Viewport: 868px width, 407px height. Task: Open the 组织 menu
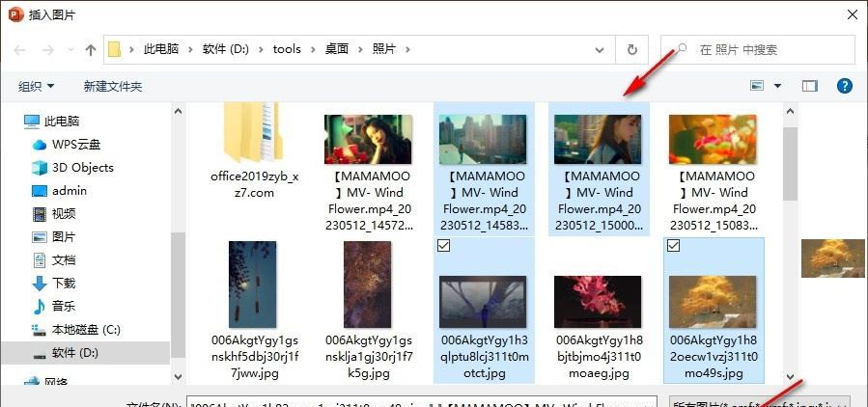tap(37, 86)
